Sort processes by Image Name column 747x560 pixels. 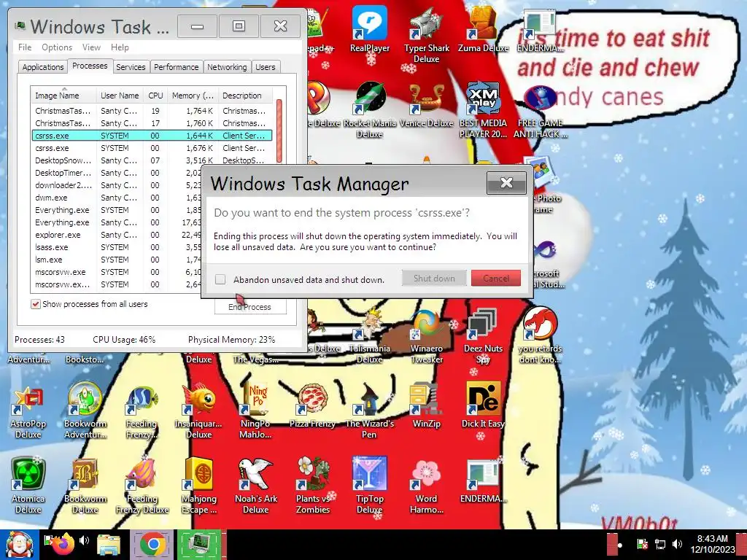(64, 96)
